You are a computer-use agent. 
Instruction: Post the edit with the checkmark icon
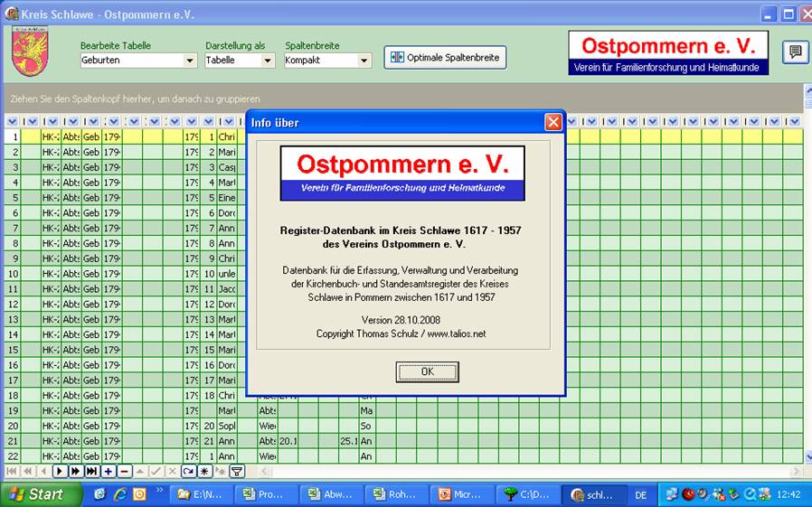click(156, 472)
